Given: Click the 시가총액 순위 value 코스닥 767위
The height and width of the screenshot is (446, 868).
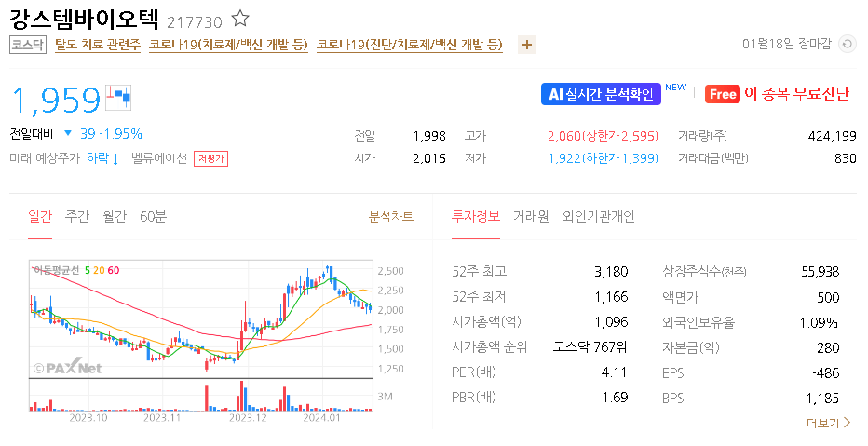Looking at the screenshot, I should pyautogui.click(x=590, y=347).
